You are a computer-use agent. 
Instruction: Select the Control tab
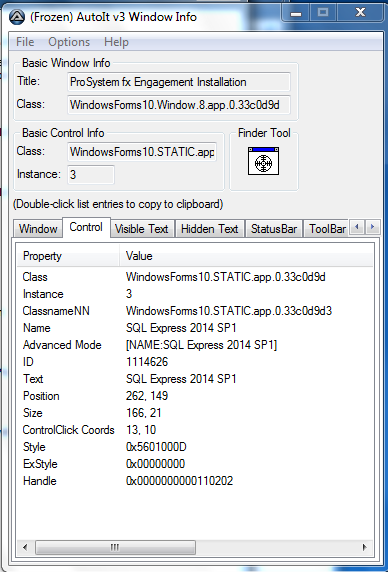(x=86, y=227)
